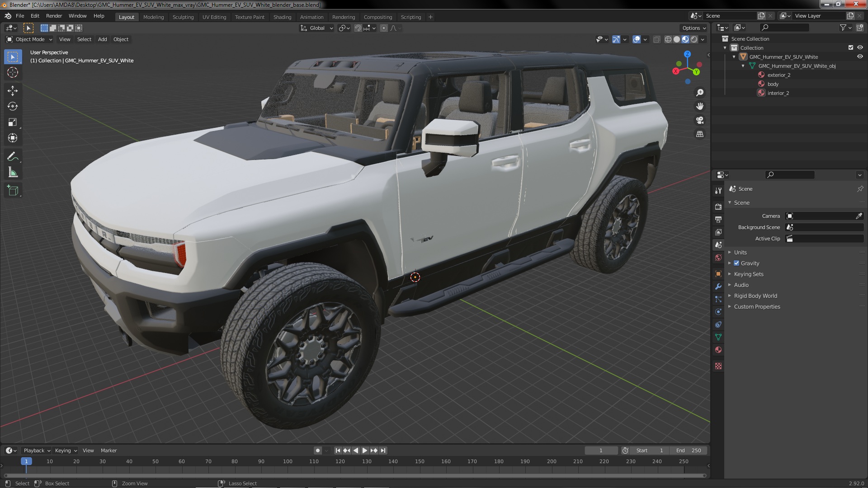Switch to Shading workspace tab
The width and height of the screenshot is (868, 488).
[282, 17]
